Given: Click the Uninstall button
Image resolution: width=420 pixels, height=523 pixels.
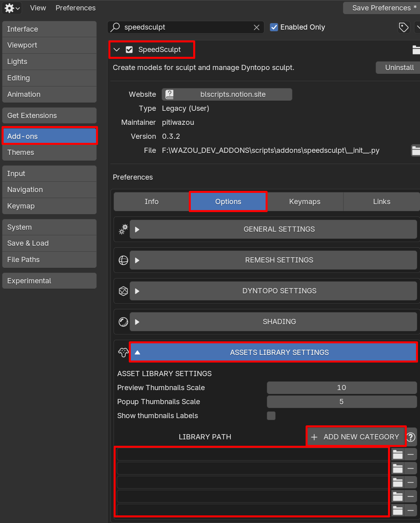Looking at the screenshot, I should (x=399, y=68).
